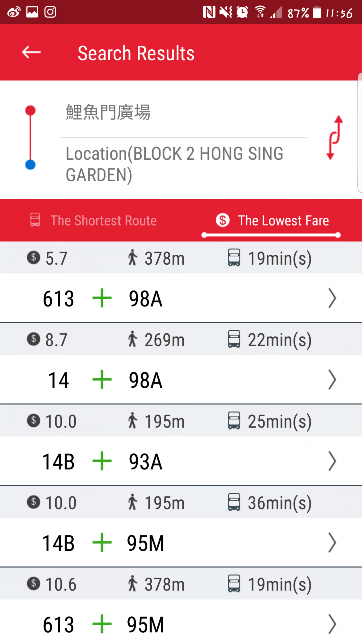Swap origin and destination with reverse icon
Screen dimensions: 362x644
[x=335, y=137]
